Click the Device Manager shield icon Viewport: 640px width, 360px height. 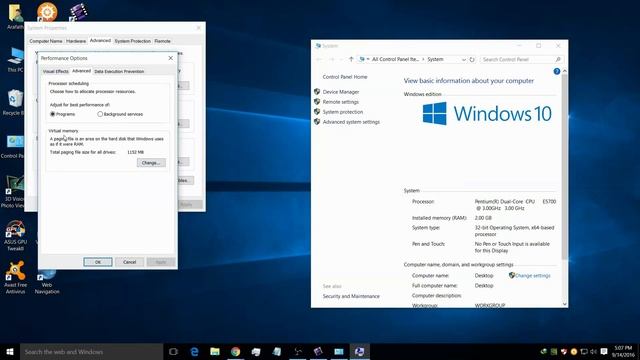[x=317, y=91]
